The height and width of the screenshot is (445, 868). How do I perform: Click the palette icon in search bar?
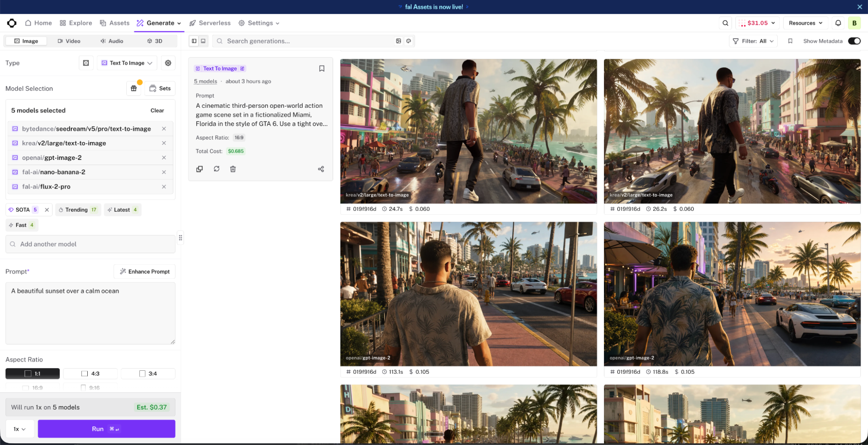pyautogui.click(x=409, y=41)
